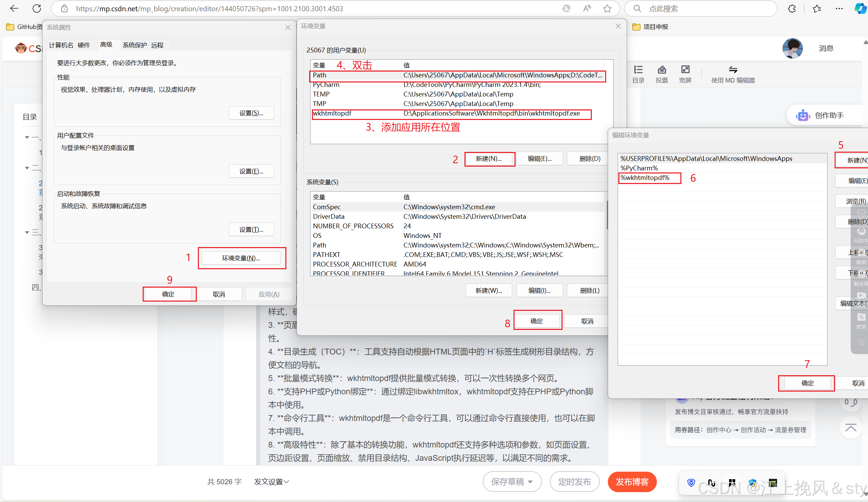Open startup and recovery 设置(T) button
The image size is (868, 502).
(251, 229)
